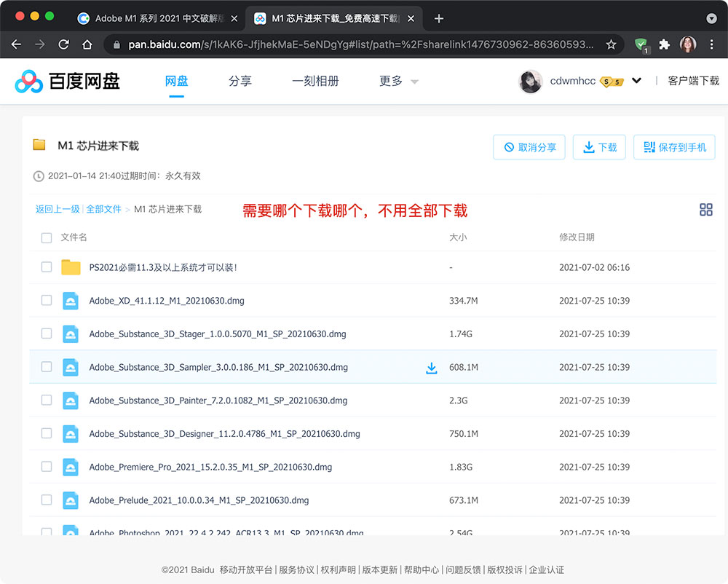Click the green shield extension icon

tap(641, 45)
